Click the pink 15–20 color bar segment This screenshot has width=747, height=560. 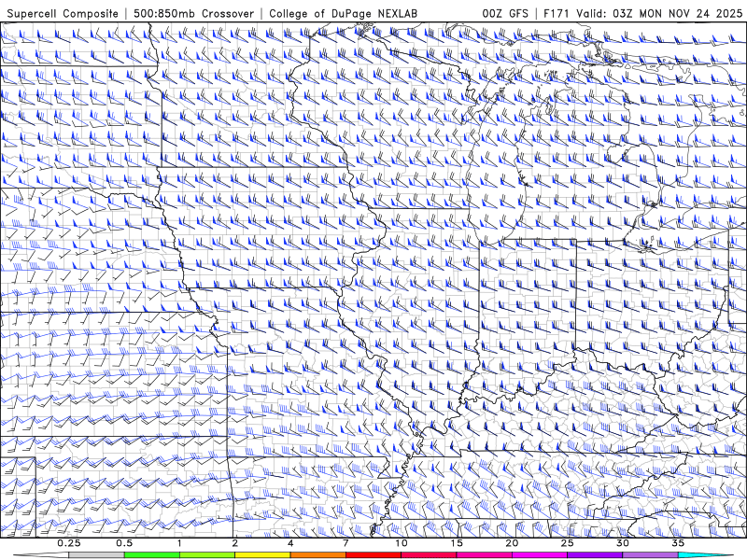(484, 555)
